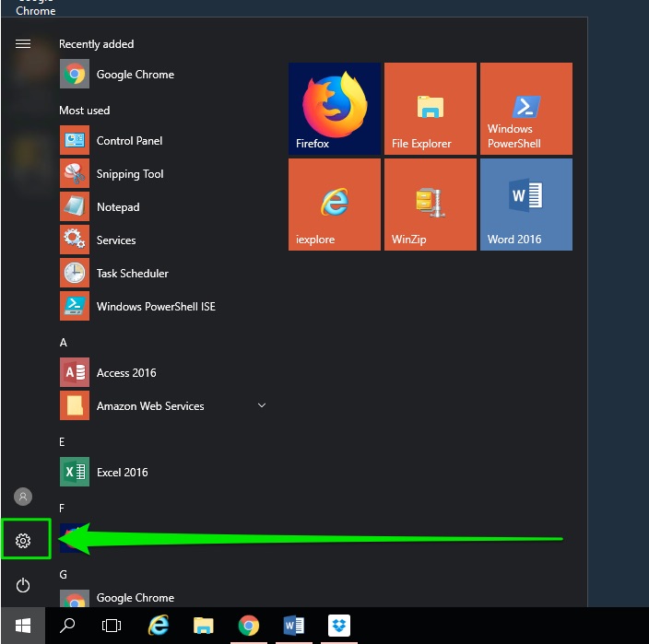Open Settings gear icon

[x=23, y=541]
